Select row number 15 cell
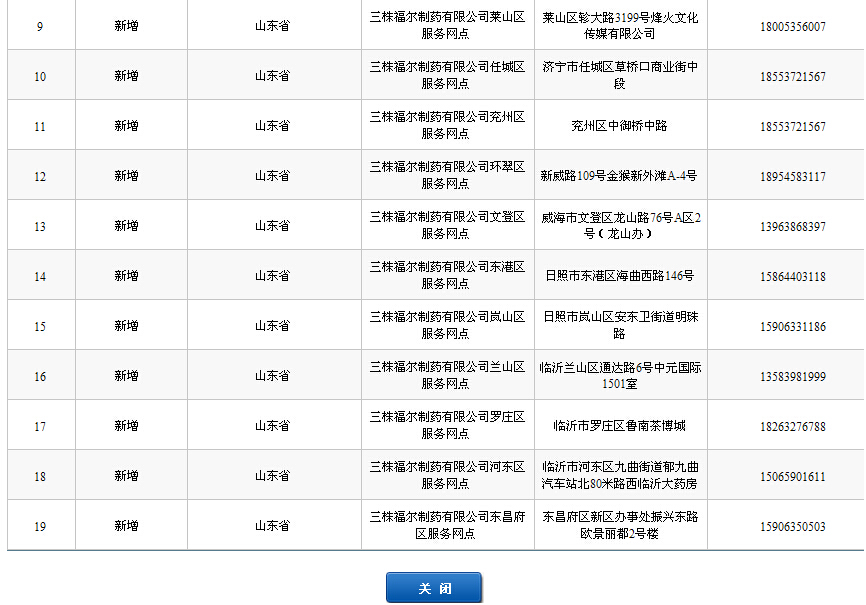The width and height of the screenshot is (866, 605). tap(40, 327)
